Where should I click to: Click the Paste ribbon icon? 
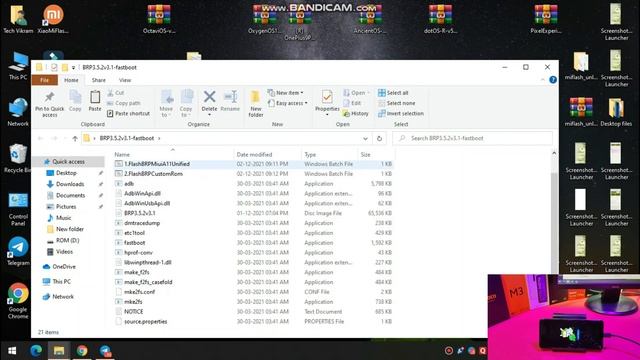(x=95, y=98)
